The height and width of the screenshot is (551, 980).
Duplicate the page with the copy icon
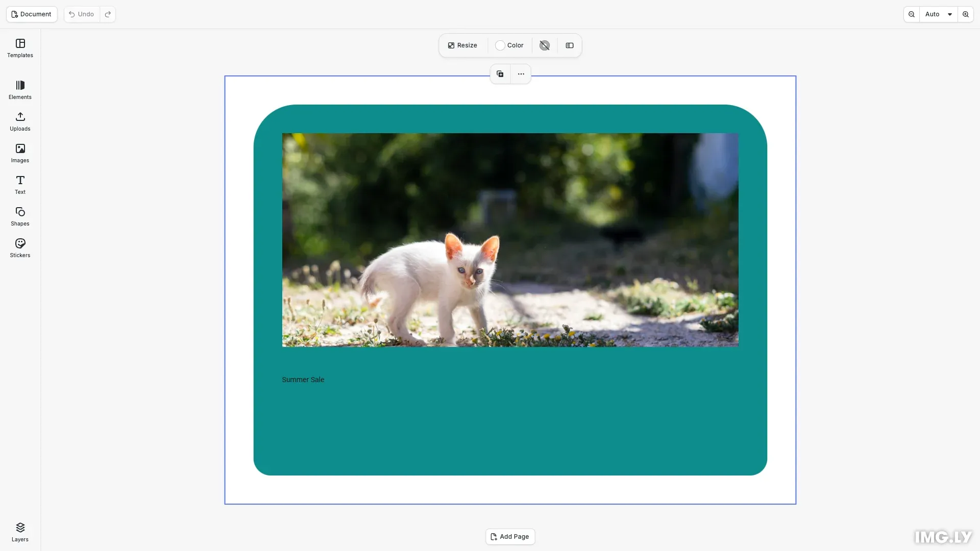(x=500, y=74)
